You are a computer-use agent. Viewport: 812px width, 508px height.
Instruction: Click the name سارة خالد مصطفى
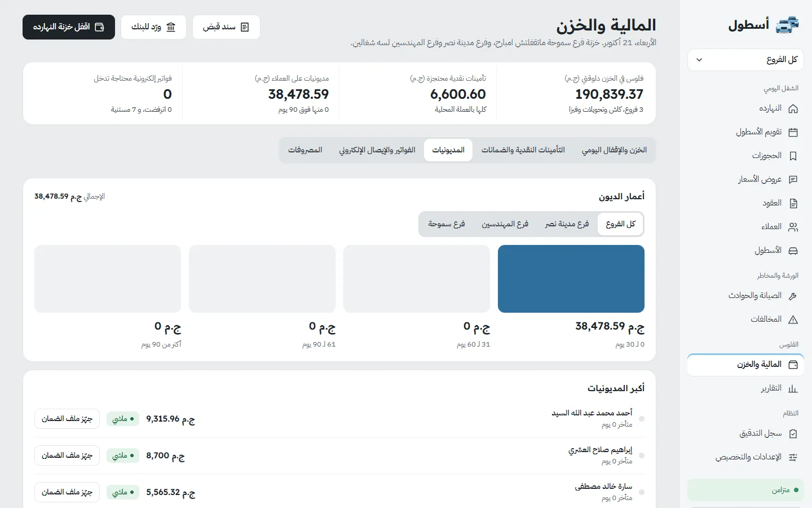[x=603, y=487]
